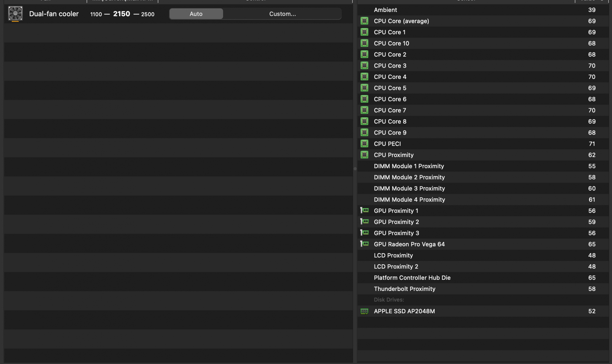Click the pane divider handle between panels
The image size is (612, 364).
[x=355, y=169]
